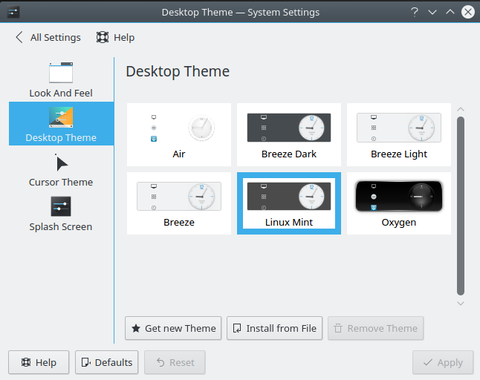The width and height of the screenshot is (480, 380).
Task: Open the Splash Screen settings icon
Action: tap(61, 207)
